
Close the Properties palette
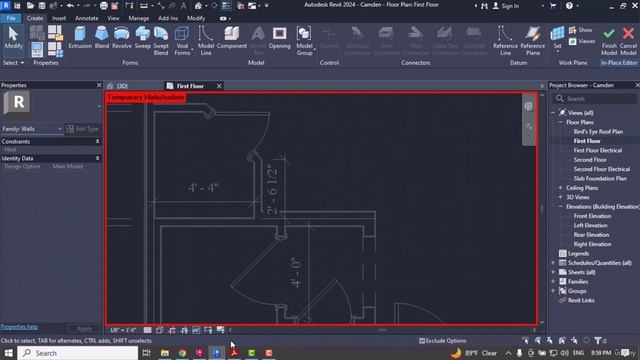coord(99,85)
